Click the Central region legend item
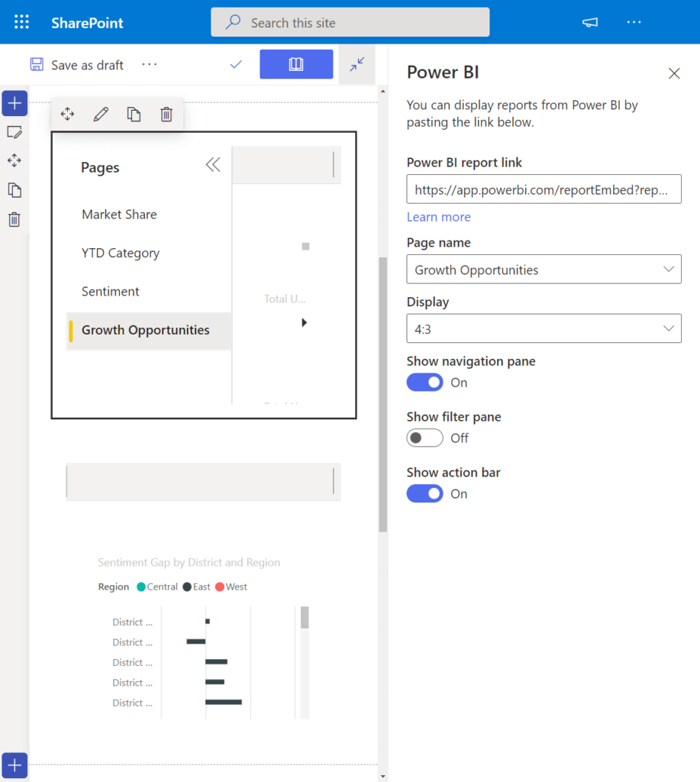The width and height of the screenshot is (700, 782). coord(157,587)
